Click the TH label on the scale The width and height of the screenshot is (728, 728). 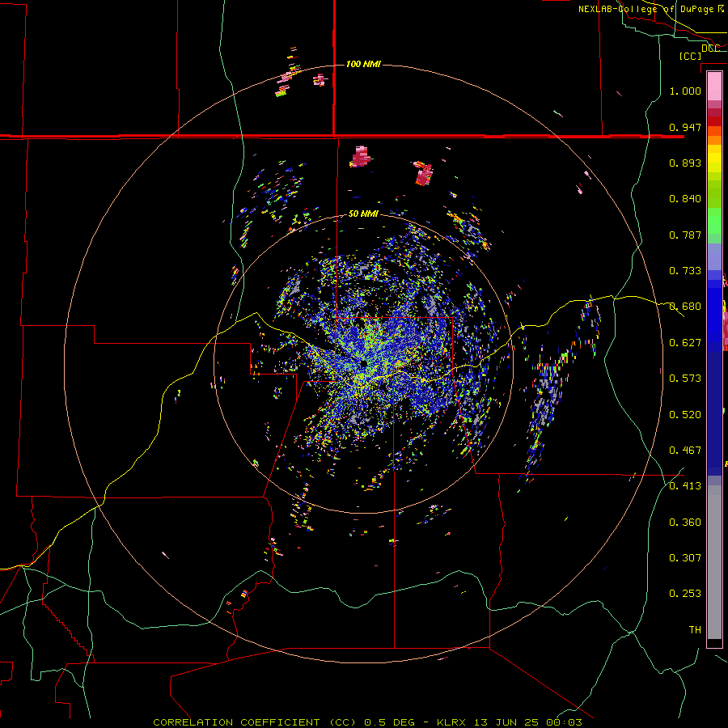(695, 630)
